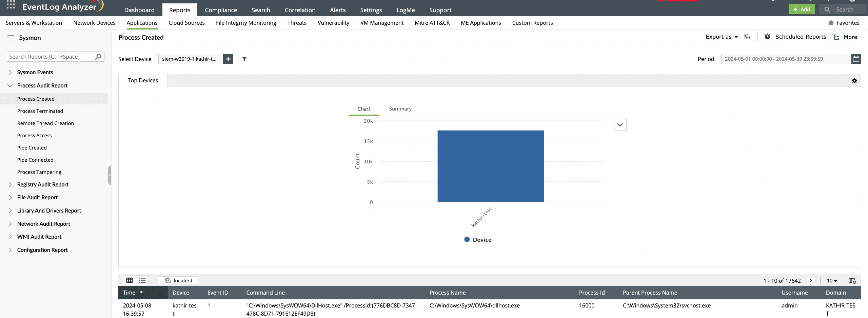Click the magnifier in Search Reports box
This screenshot has height=318, width=868.
coord(98,57)
